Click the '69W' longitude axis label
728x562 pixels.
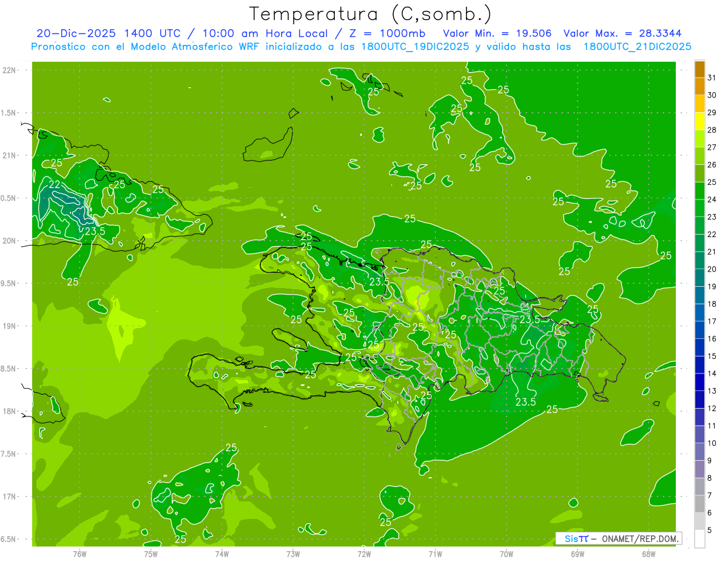pyautogui.click(x=578, y=554)
